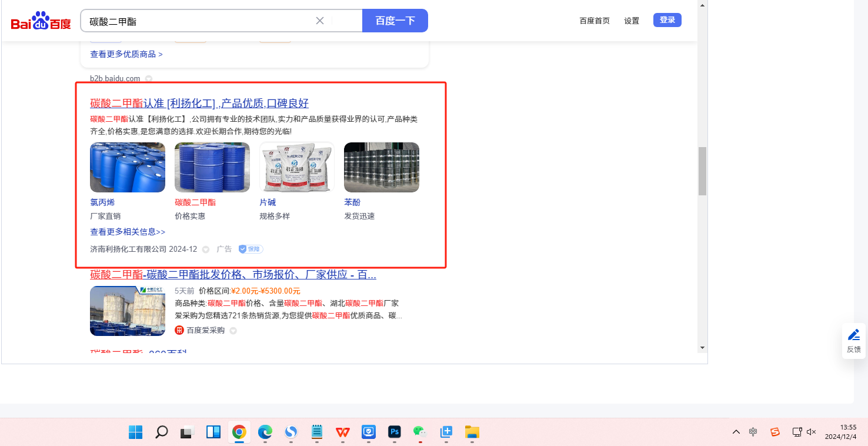Open WeChat from the taskbar

(x=420, y=432)
